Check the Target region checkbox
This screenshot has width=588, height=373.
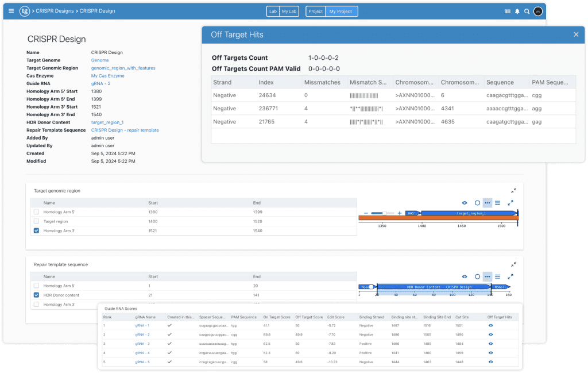pyautogui.click(x=37, y=221)
